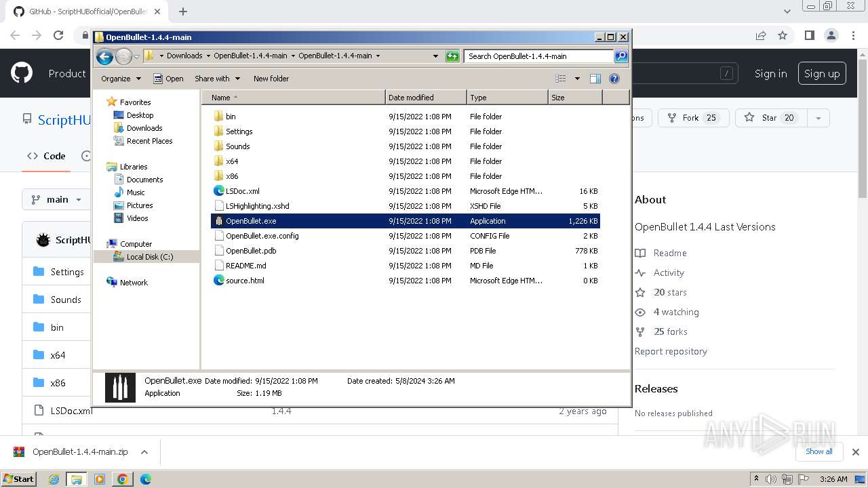Click Sign in on GitHub

click(x=770, y=73)
